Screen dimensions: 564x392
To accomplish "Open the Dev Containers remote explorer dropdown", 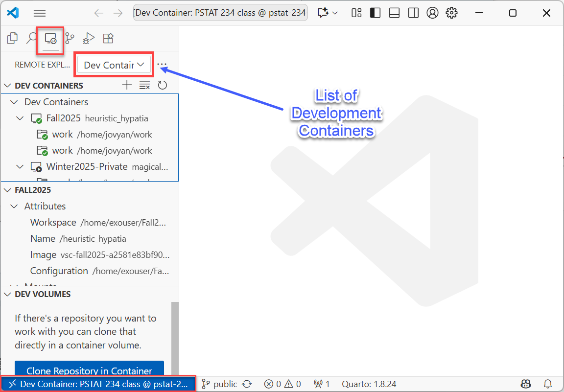I will pyautogui.click(x=114, y=65).
